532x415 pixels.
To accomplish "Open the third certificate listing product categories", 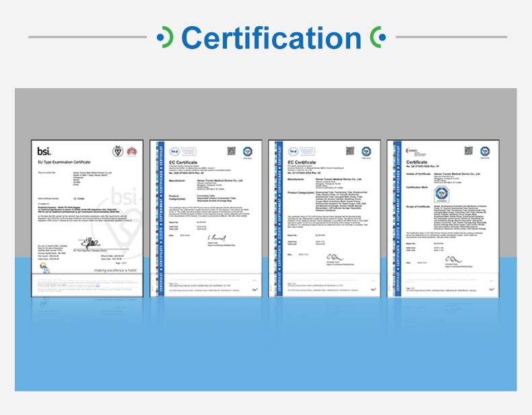I will [x=325, y=218].
